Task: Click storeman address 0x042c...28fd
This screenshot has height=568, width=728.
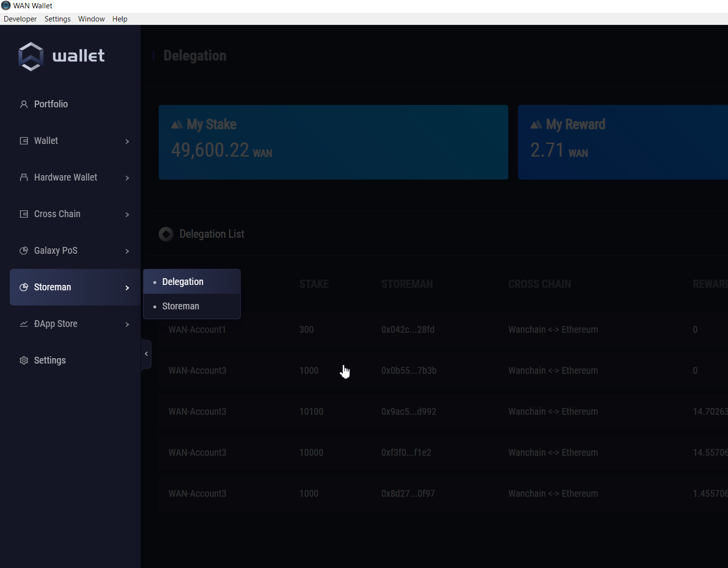Action: (408, 329)
